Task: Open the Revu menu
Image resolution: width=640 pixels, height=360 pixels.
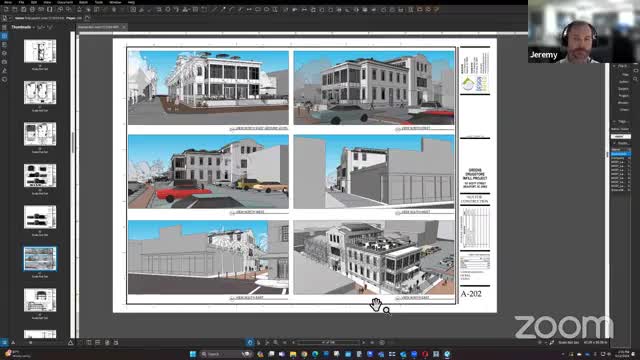Action: 8,2
